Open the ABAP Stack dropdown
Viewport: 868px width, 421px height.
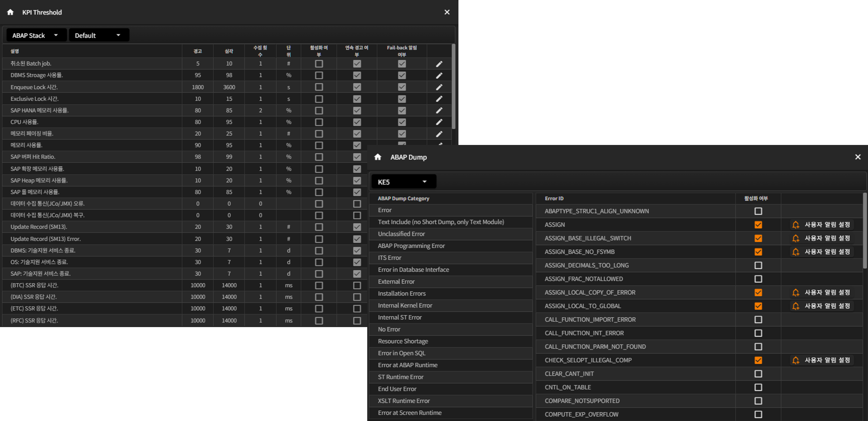[x=36, y=35]
